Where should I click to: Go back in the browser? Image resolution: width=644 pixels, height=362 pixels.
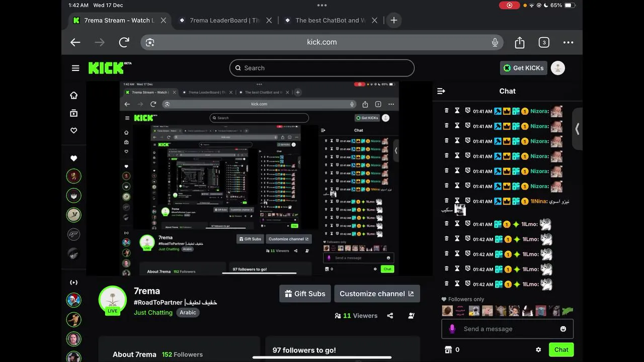pyautogui.click(x=75, y=42)
